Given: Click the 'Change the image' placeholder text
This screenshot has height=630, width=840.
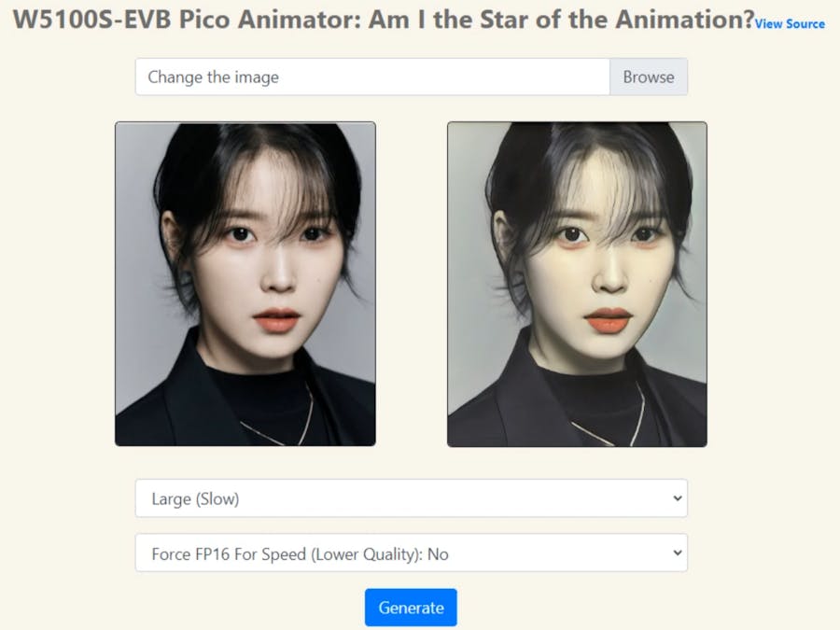Looking at the screenshot, I should tap(213, 77).
